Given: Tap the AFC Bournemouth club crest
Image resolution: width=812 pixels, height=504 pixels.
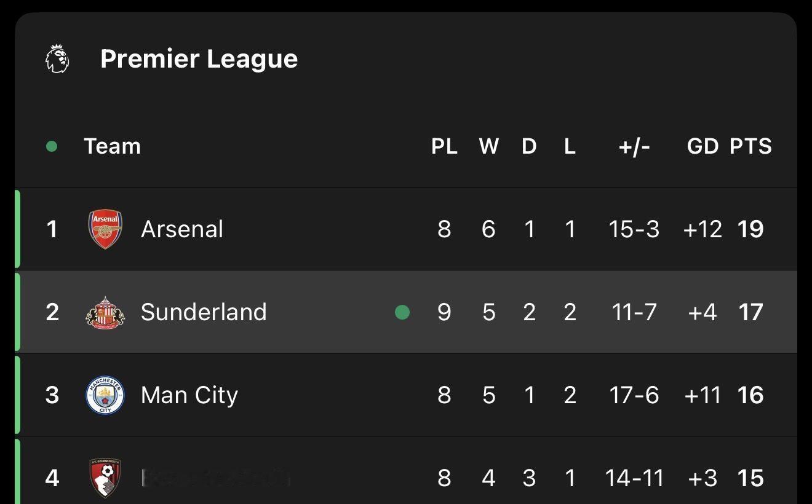Looking at the screenshot, I should coord(105,478).
